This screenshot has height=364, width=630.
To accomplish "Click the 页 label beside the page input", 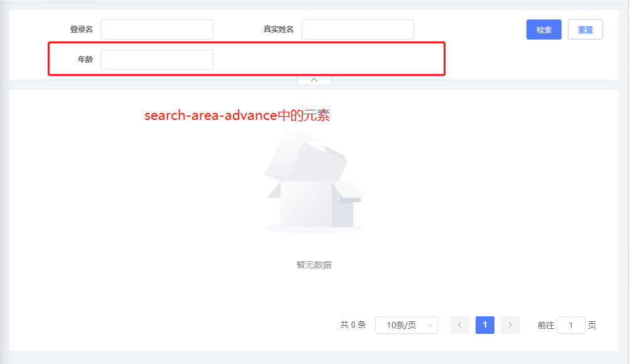I will point(590,324).
